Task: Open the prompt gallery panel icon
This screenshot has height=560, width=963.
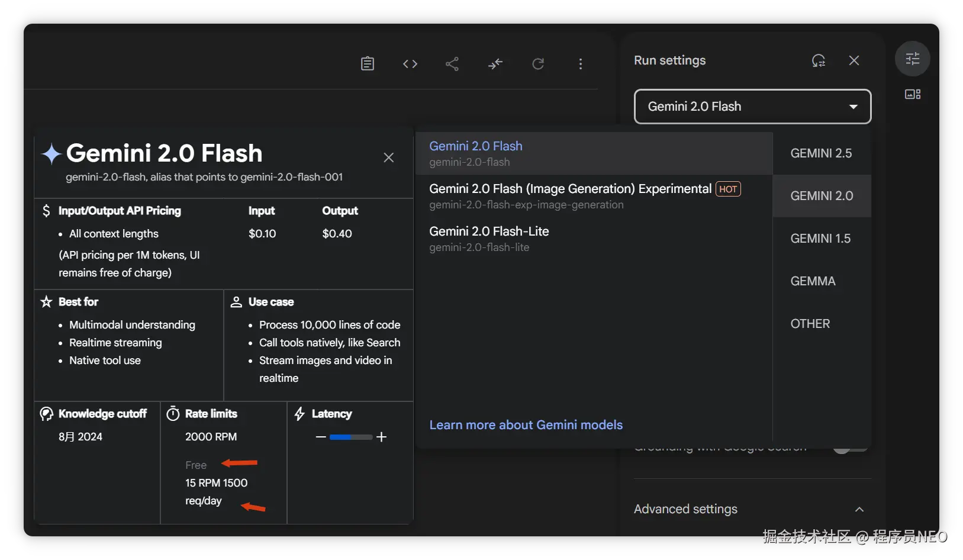Action: (x=912, y=94)
